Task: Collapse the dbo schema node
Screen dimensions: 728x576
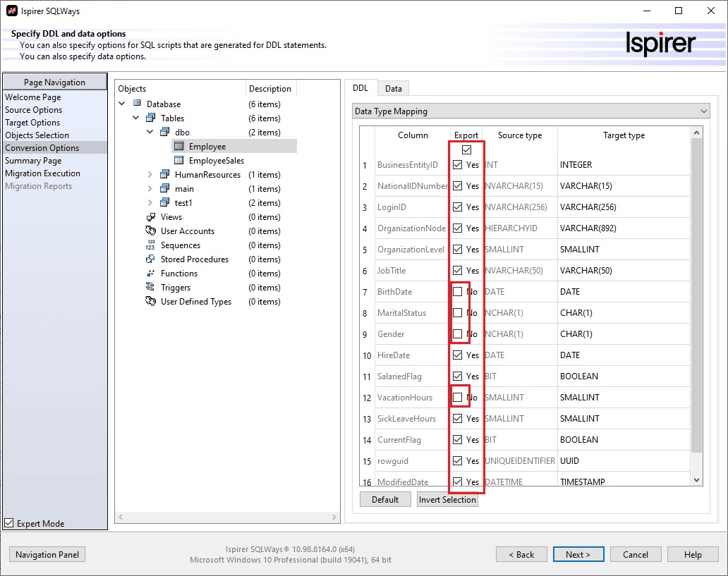Action: click(150, 133)
